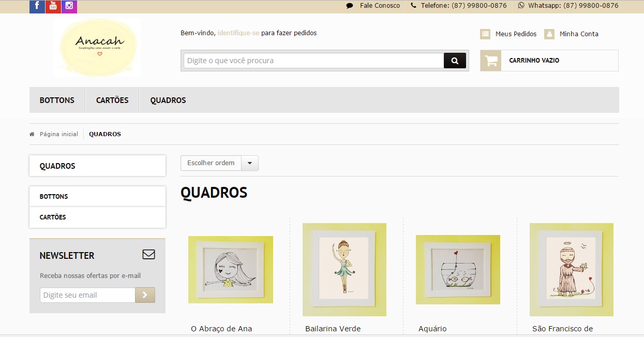Open the BOTTONS menu category
This screenshot has height=337, width=644.
click(x=57, y=100)
